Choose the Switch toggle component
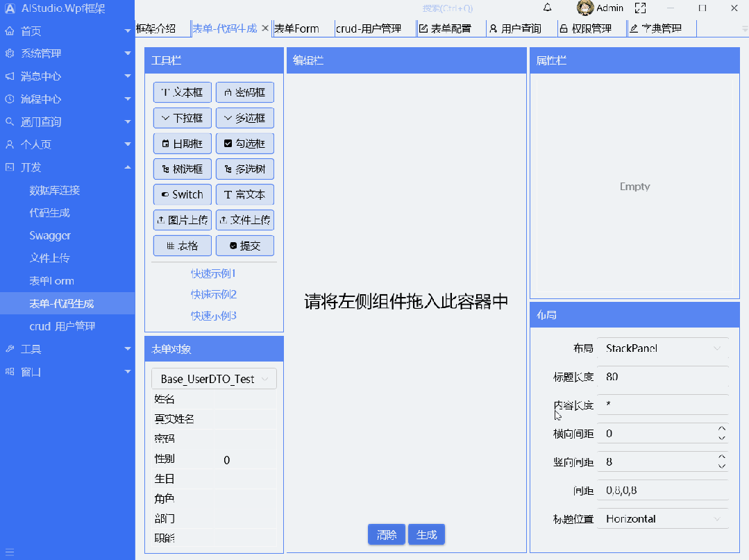This screenshot has height=560, width=749. [183, 194]
